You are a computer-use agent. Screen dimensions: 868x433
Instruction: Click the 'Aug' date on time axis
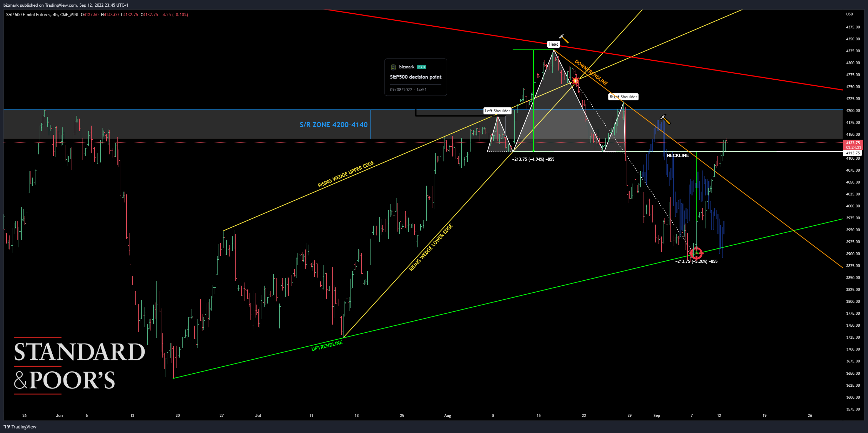(447, 415)
